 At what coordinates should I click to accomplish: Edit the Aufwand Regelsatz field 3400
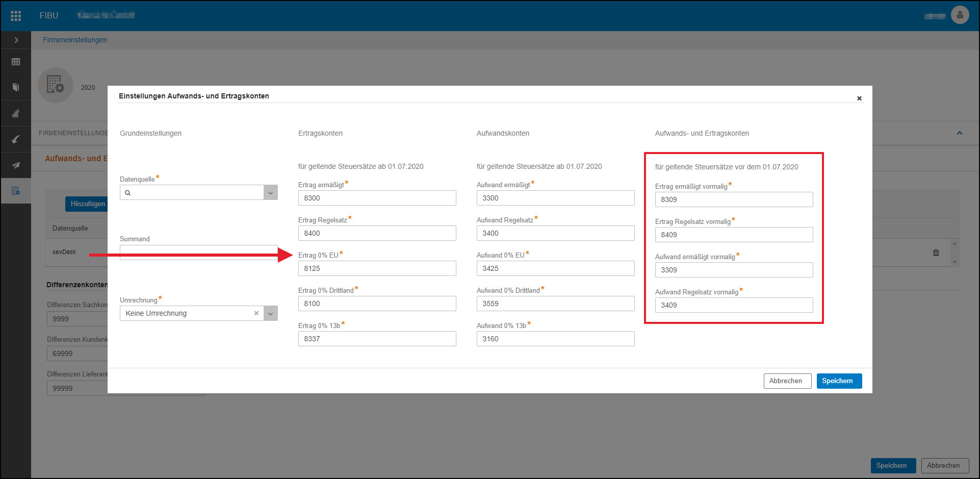pyautogui.click(x=556, y=233)
